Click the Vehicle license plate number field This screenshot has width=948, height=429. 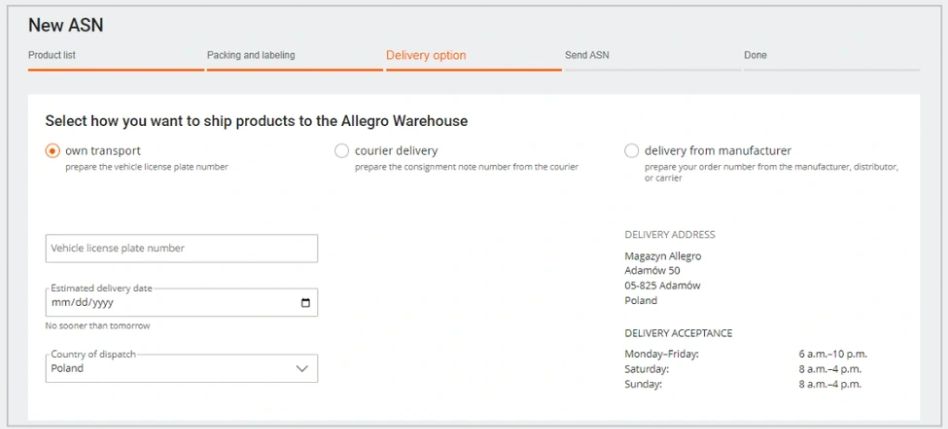(181, 248)
